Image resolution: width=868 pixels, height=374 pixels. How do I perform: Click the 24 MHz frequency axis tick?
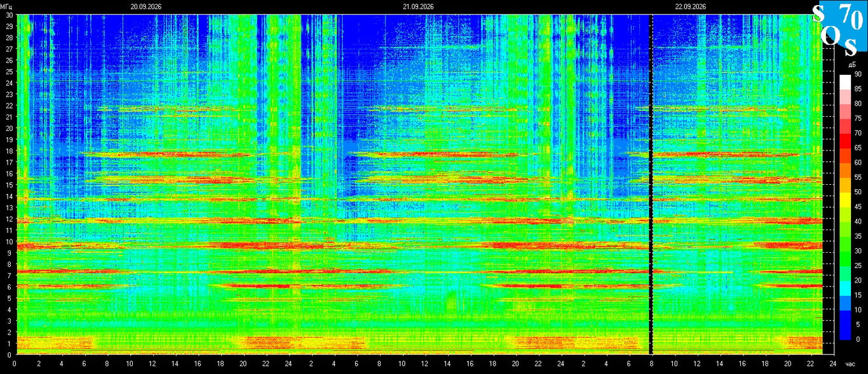[x=9, y=83]
